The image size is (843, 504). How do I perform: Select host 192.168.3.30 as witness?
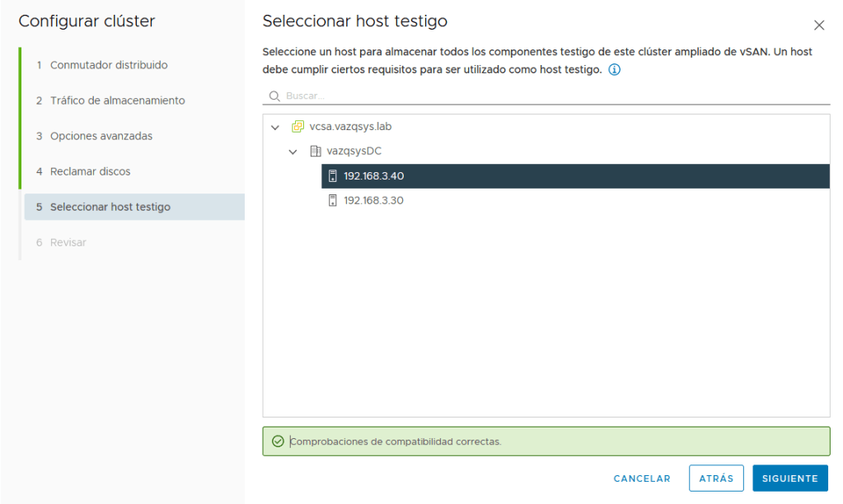(x=373, y=200)
